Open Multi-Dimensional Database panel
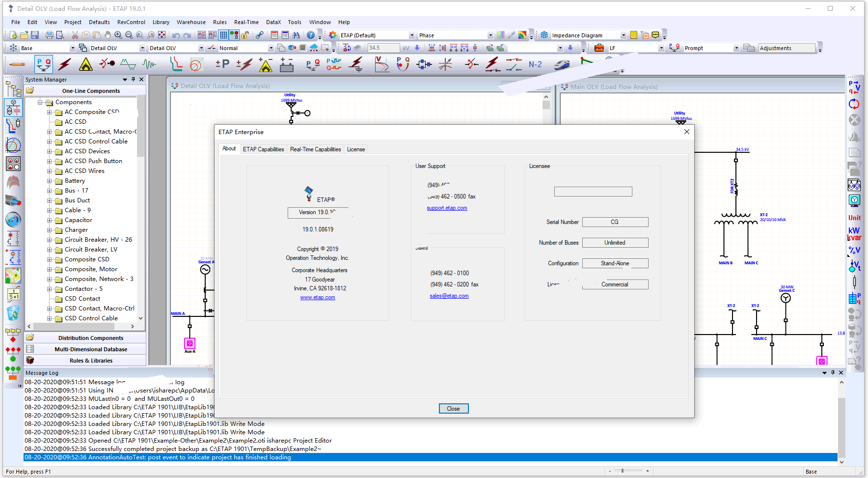The width and height of the screenshot is (868, 478). point(85,349)
